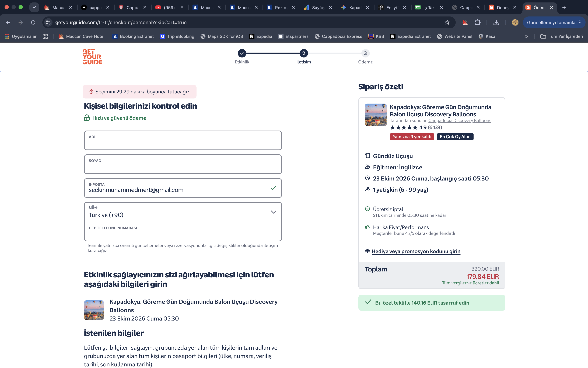588x368 pixels.
Task: Open Booking Extranet bookmark
Action: coord(133,36)
